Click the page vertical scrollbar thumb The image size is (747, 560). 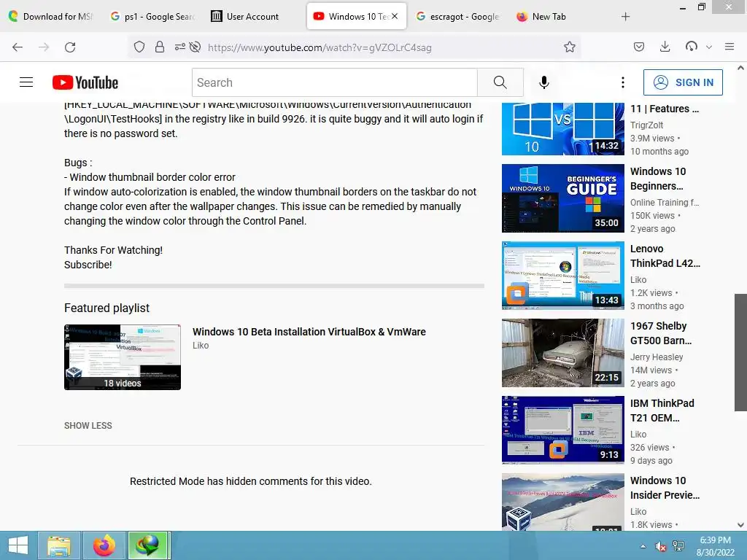[740, 352]
